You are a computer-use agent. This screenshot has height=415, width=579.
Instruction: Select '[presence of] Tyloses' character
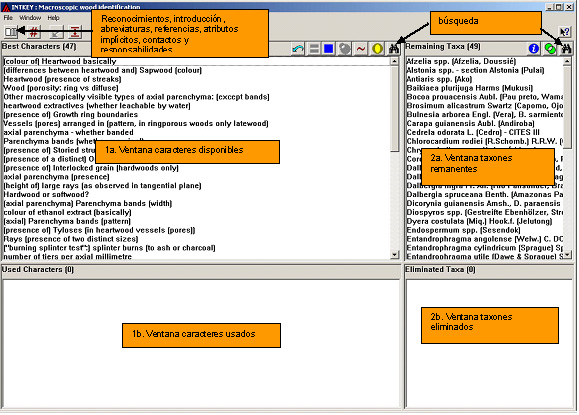pyautogui.click(x=99, y=230)
